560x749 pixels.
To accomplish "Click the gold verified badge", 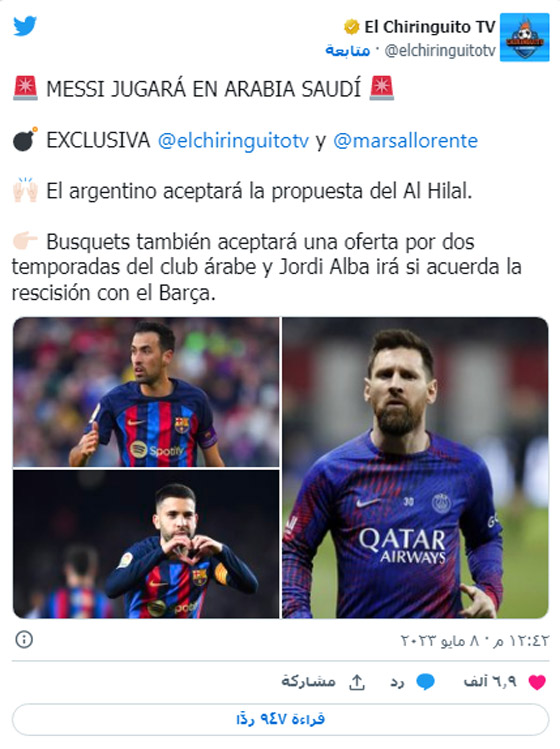I will [351, 27].
